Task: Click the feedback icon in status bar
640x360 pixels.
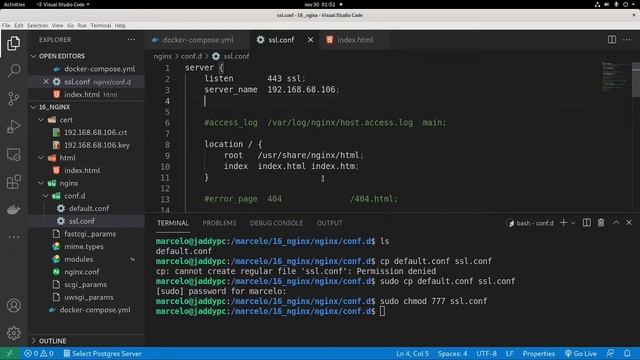Action: coord(610,353)
